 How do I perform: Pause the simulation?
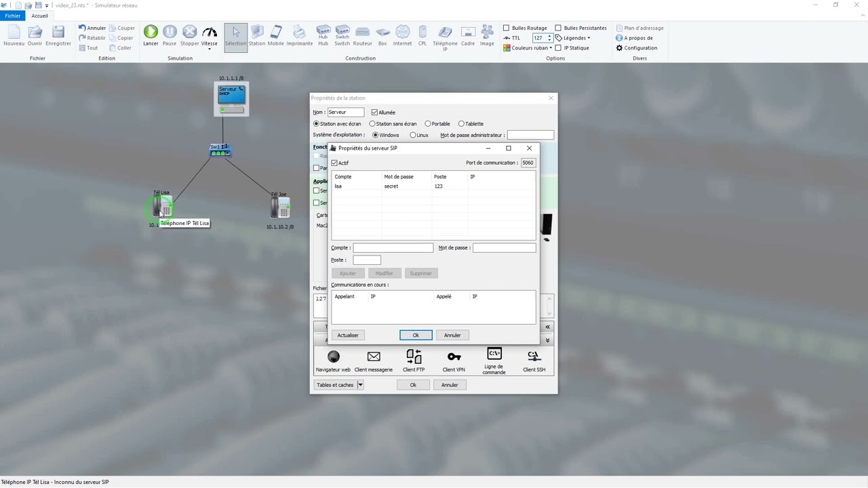[x=170, y=32]
